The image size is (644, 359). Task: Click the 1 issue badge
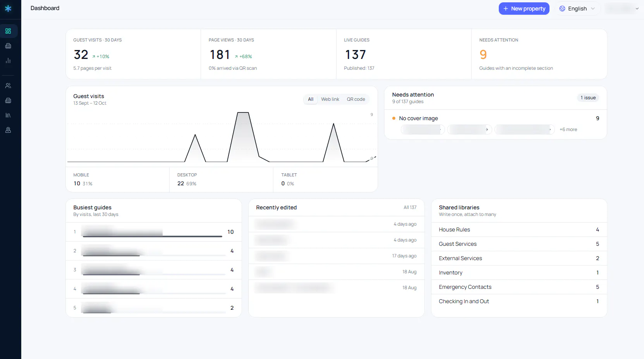point(588,98)
